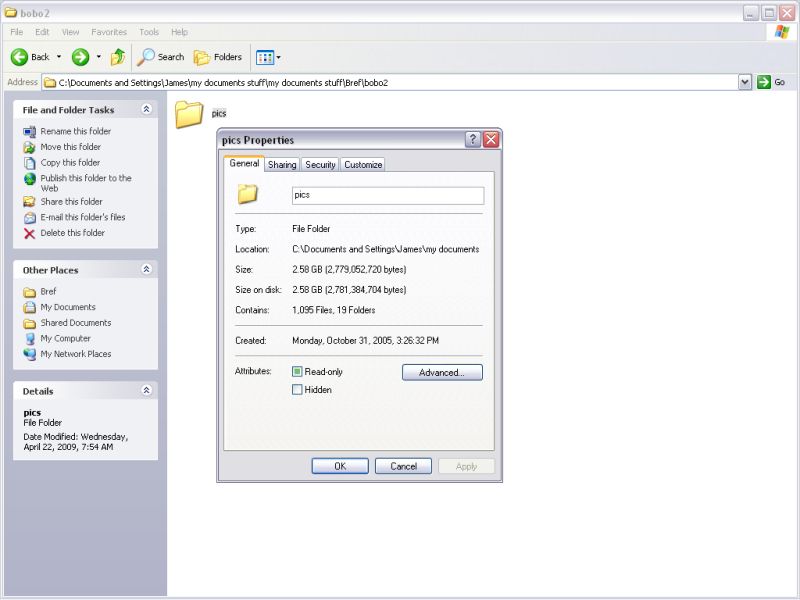Click the Advanced... button

point(442,372)
